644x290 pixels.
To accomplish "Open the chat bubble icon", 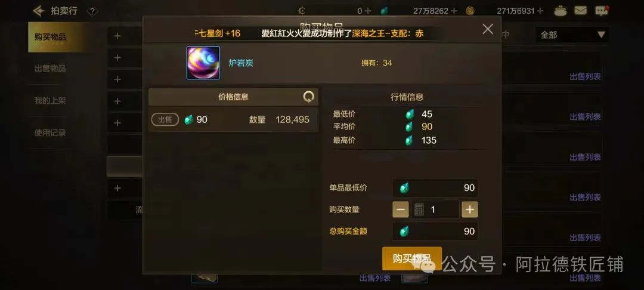I will (602, 11).
